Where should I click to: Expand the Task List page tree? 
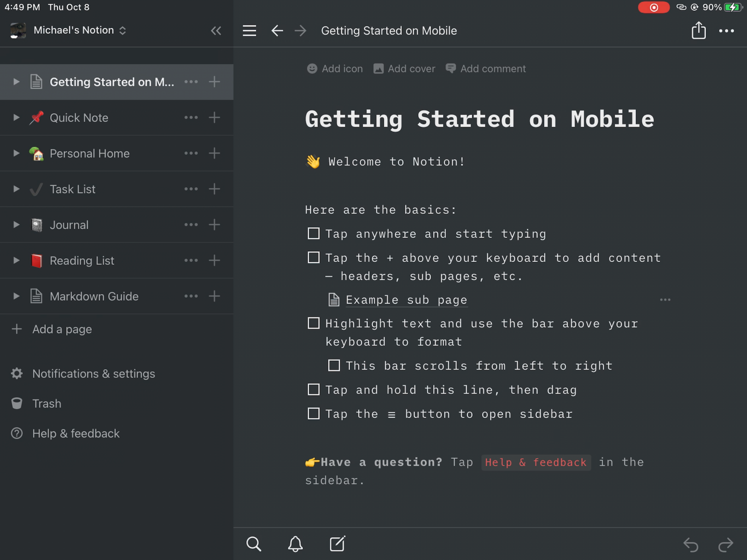tap(16, 189)
